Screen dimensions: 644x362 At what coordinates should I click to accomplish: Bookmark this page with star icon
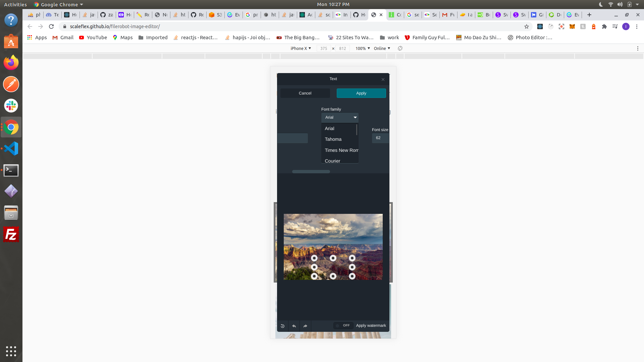526,26
